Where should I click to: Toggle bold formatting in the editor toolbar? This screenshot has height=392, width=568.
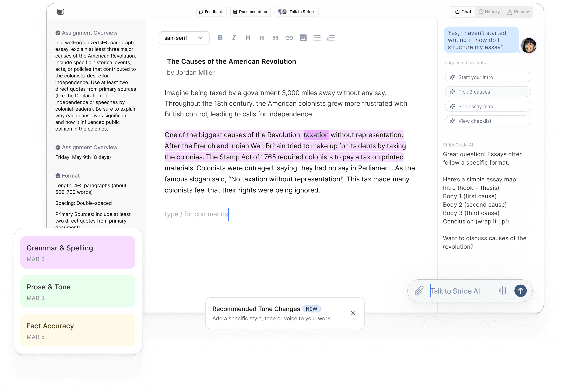click(220, 38)
